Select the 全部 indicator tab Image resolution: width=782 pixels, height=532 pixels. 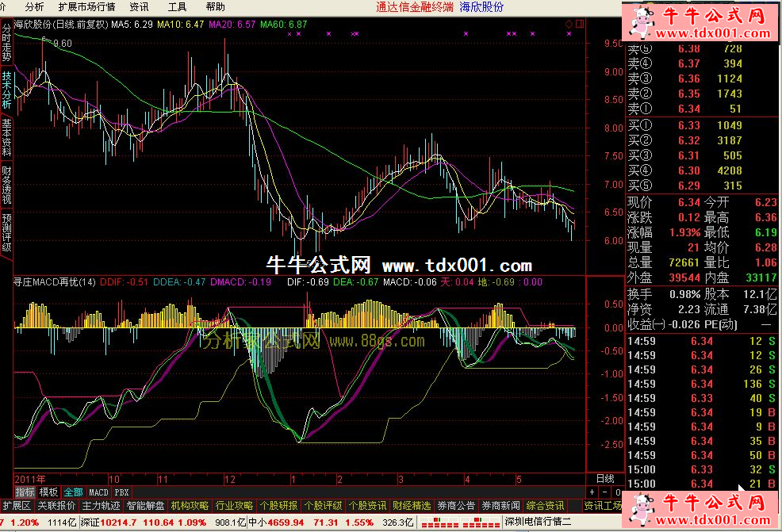[x=73, y=492]
